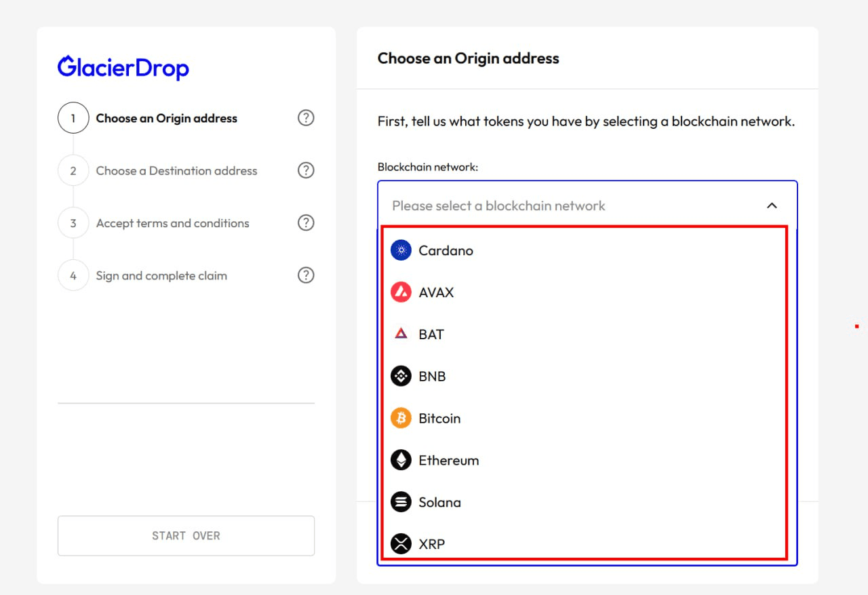
Task: Click the GlacierDrop logo
Action: (x=123, y=67)
